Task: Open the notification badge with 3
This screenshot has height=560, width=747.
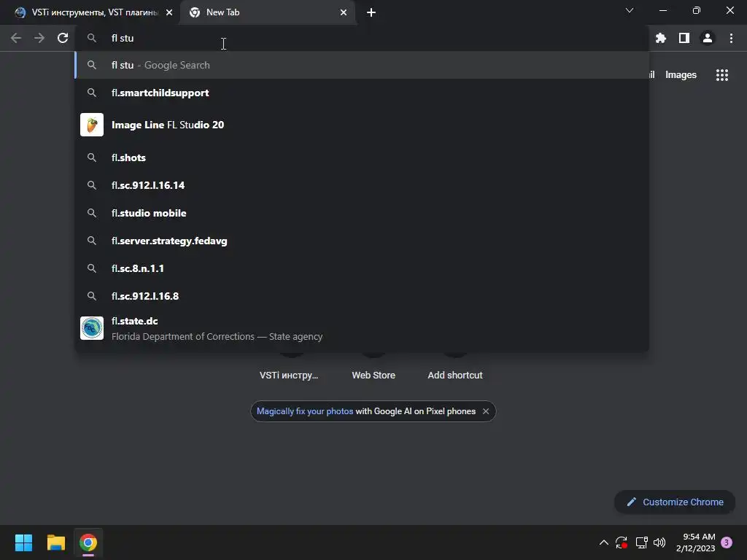Action: pyautogui.click(x=727, y=542)
